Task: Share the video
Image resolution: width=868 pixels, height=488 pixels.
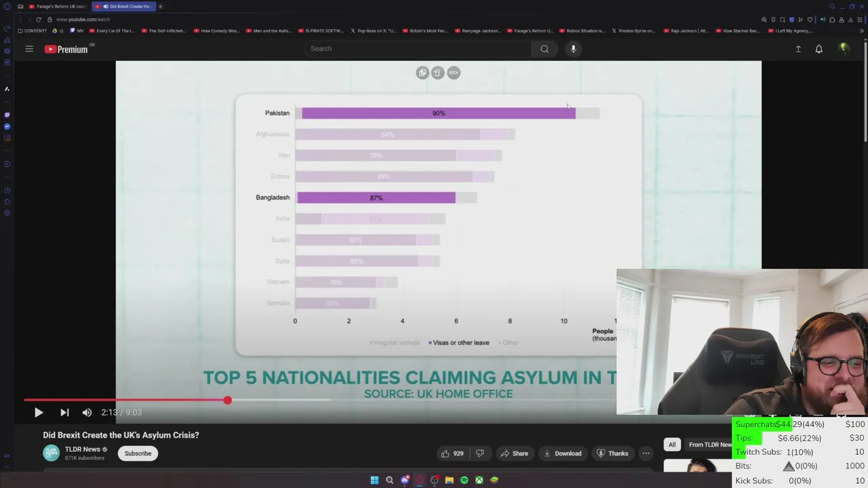Action: 514,453
